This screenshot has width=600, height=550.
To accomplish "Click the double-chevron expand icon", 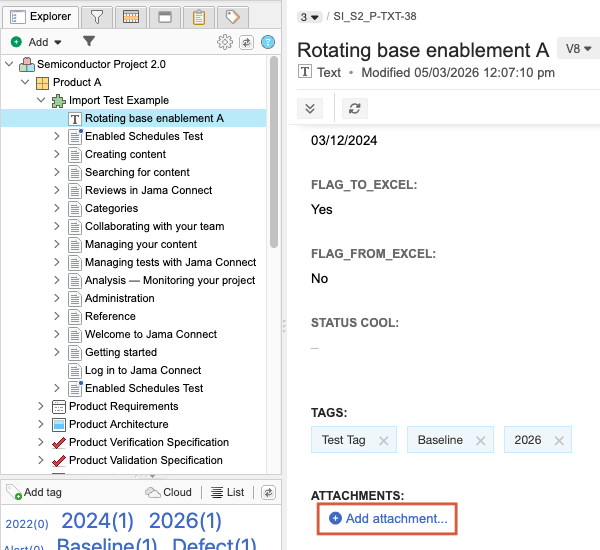I will tap(310, 109).
